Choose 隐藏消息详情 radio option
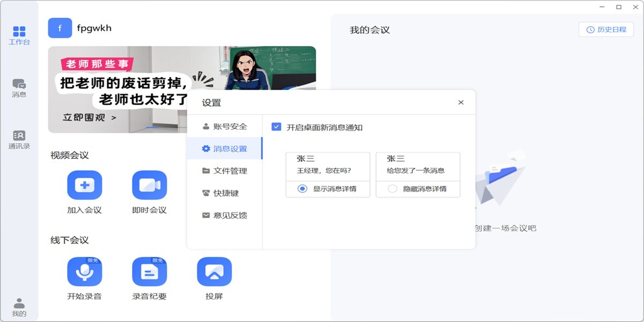Screen dimensions: 644x322 click(x=392, y=188)
